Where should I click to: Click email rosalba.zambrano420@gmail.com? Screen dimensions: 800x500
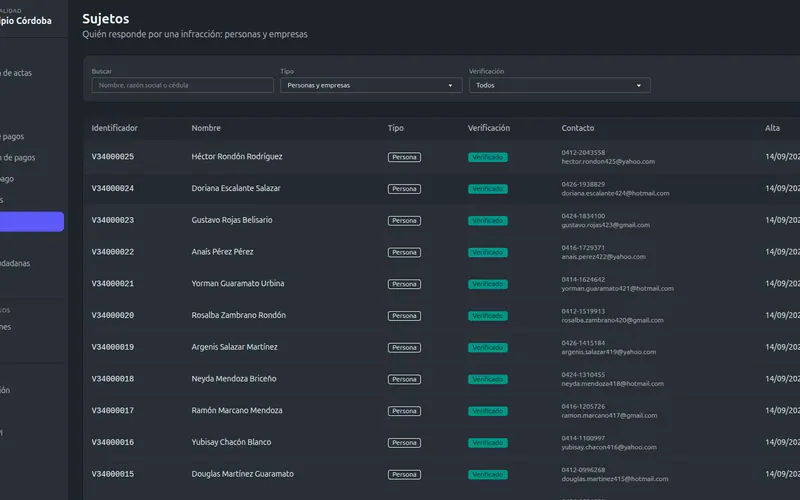612,320
